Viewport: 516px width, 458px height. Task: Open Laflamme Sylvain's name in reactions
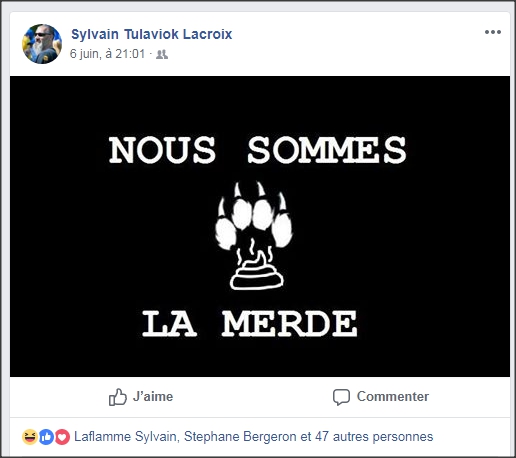pyautogui.click(x=125, y=437)
